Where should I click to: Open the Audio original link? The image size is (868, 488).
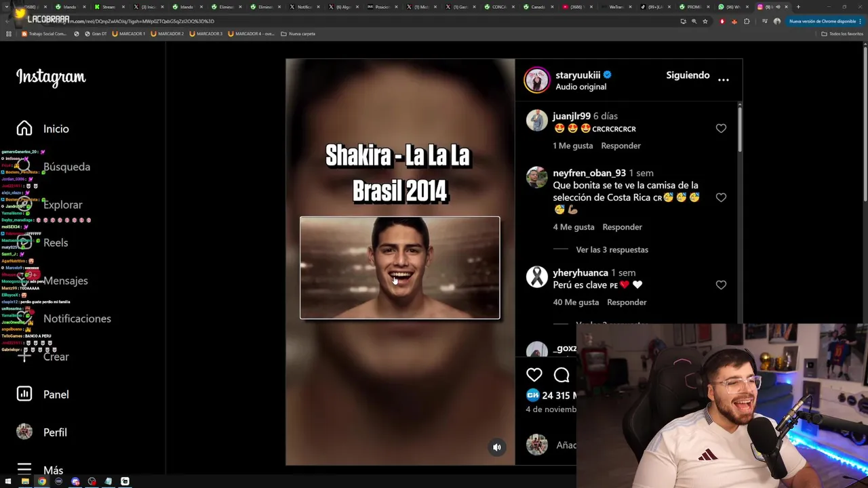(580, 87)
